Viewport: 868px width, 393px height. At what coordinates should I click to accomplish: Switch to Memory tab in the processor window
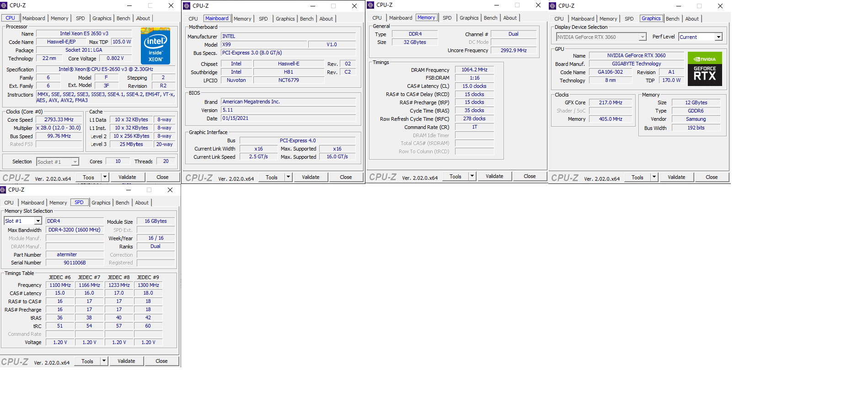coord(59,18)
